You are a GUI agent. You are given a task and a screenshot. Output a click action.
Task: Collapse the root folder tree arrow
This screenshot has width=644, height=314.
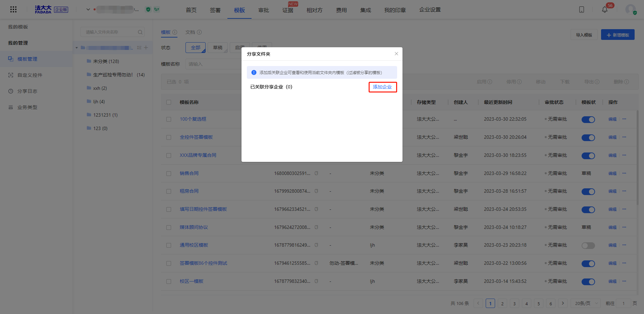[76, 48]
